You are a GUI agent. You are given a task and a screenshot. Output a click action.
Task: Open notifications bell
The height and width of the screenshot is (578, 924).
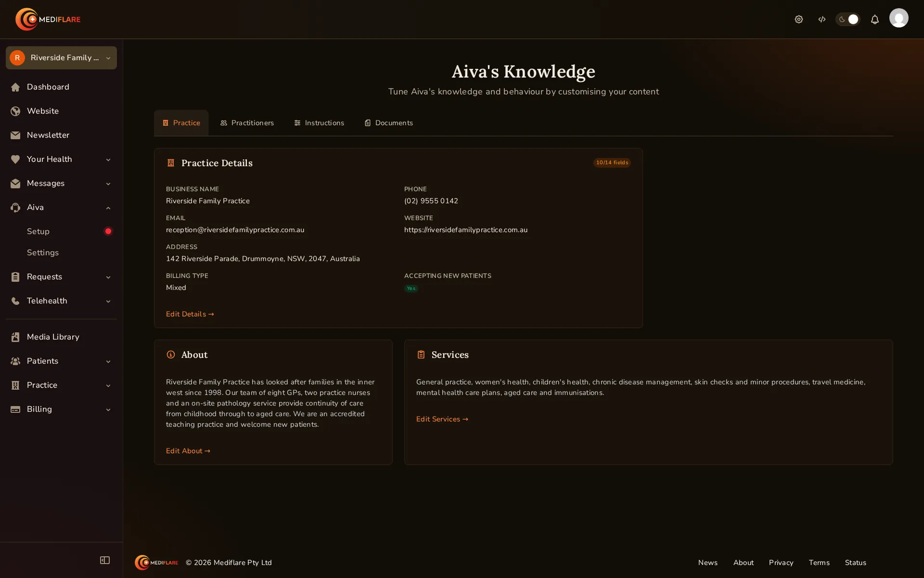(875, 19)
